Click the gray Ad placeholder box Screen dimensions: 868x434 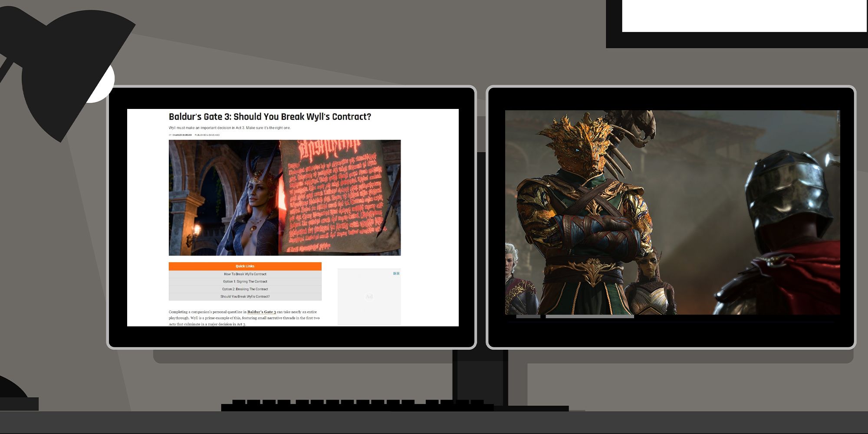click(369, 299)
